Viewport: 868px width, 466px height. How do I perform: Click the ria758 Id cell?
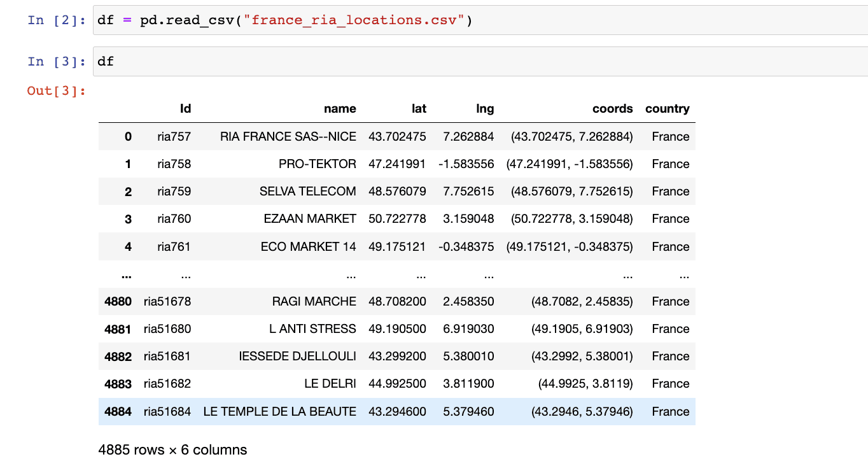tap(174, 164)
